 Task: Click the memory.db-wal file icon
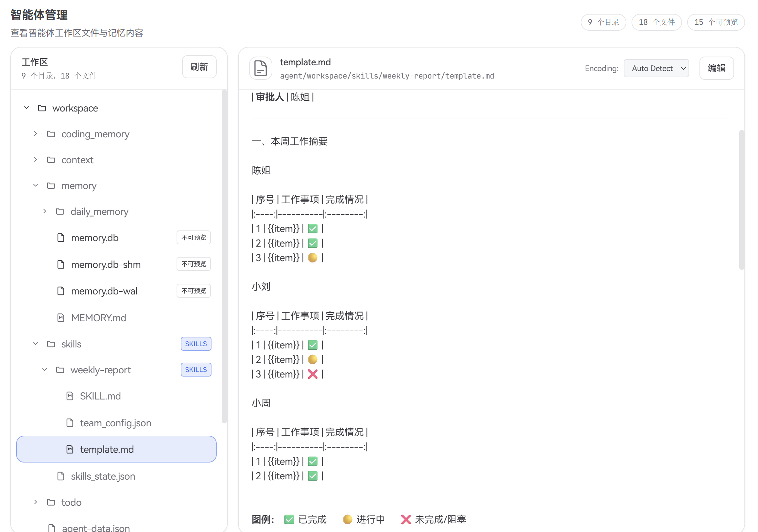[x=61, y=291]
